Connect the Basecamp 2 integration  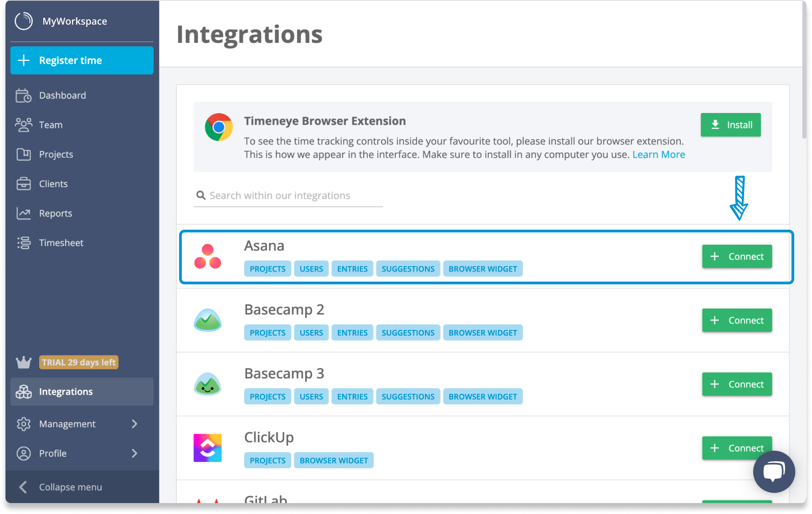(x=737, y=320)
